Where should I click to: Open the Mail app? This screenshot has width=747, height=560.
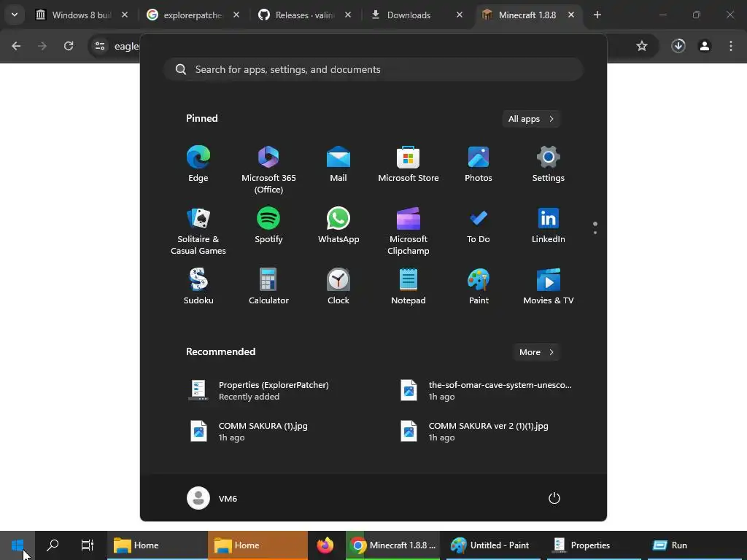point(338,164)
